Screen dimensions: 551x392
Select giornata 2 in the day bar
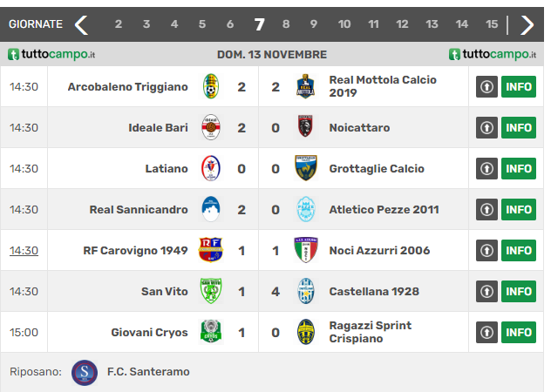(x=119, y=24)
